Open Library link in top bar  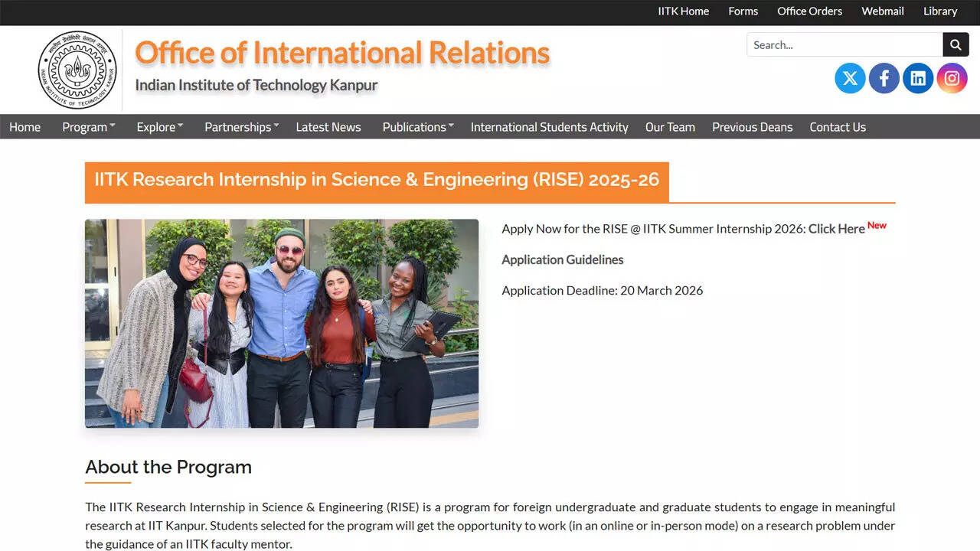(x=940, y=11)
